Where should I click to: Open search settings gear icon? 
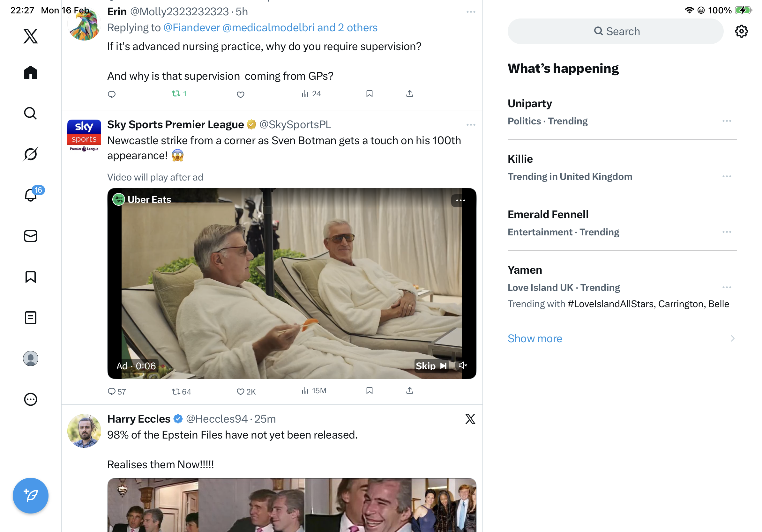[741, 32]
